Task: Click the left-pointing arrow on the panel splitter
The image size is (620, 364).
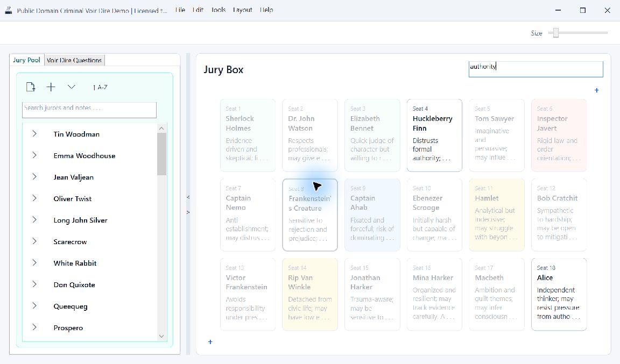Action: [188, 197]
